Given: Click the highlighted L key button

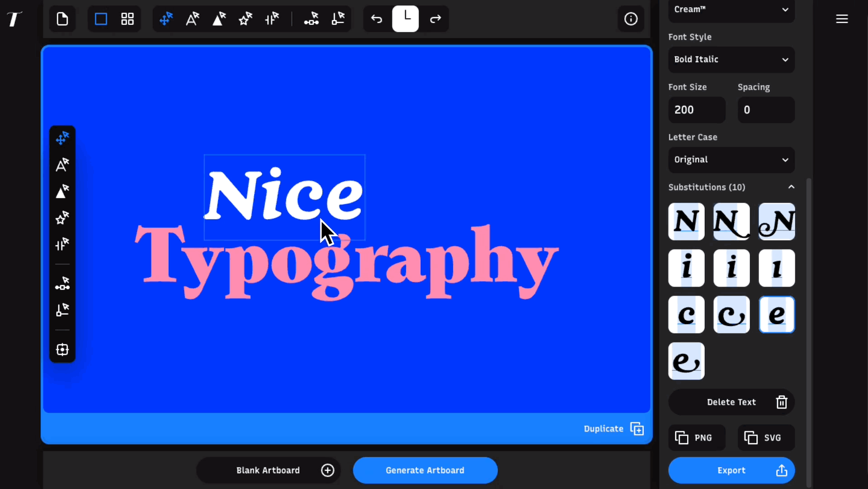Looking at the screenshot, I should point(405,19).
